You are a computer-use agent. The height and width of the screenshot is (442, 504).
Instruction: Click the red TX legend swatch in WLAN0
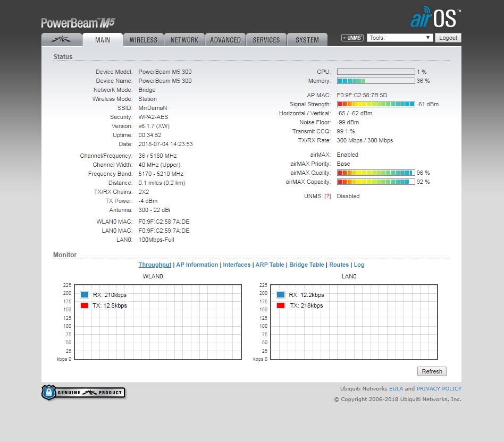pos(85,305)
